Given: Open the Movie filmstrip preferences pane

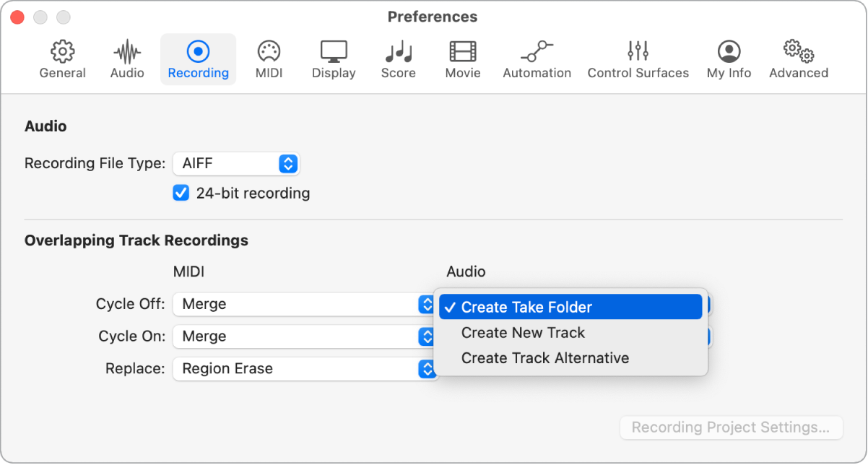Looking at the screenshot, I should (463, 59).
